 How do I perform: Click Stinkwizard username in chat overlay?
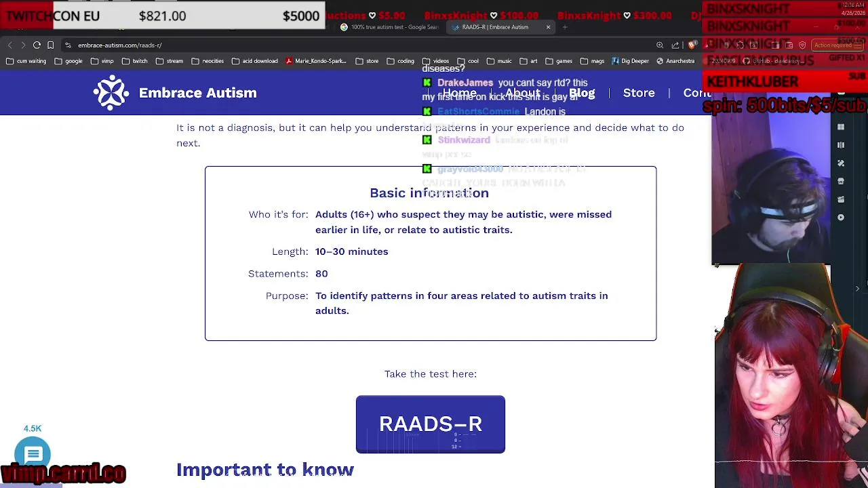(464, 140)
